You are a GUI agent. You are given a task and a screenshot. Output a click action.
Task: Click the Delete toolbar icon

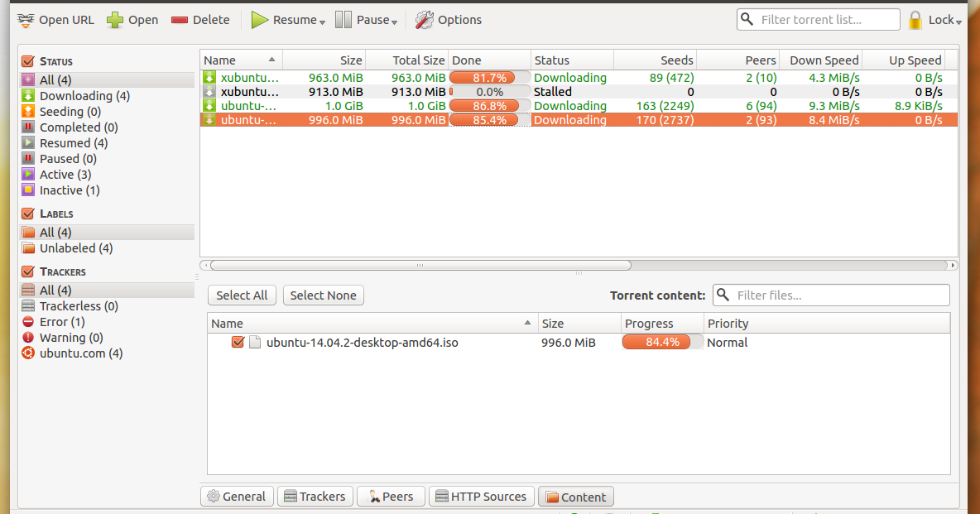click(178, 19)
